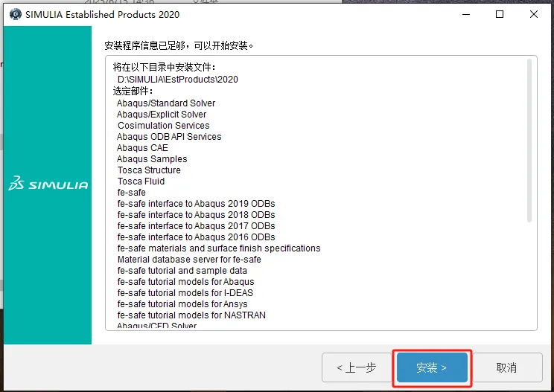Select the install path D:\SIMULIA\EstProducts\2020
The image size is (554, 392).
[178, 79]
